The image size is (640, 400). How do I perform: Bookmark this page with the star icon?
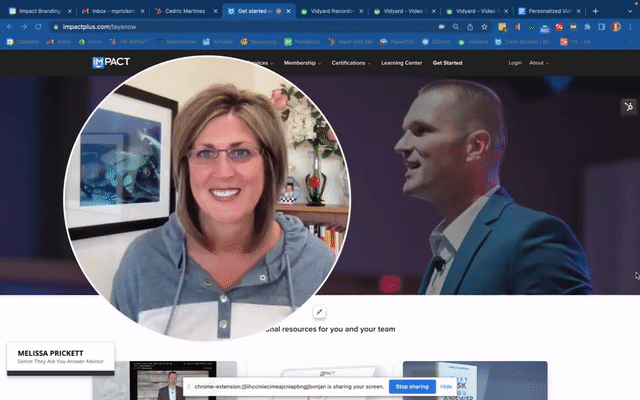[x=484, y=27]
